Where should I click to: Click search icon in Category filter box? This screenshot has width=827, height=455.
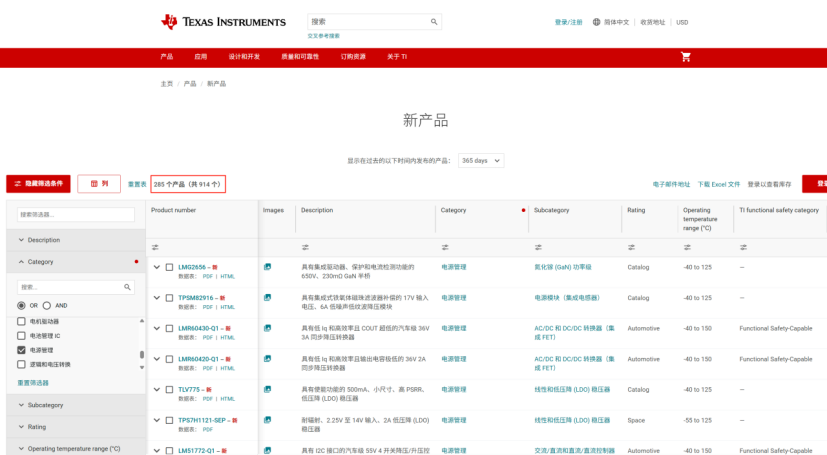(127, 287)
